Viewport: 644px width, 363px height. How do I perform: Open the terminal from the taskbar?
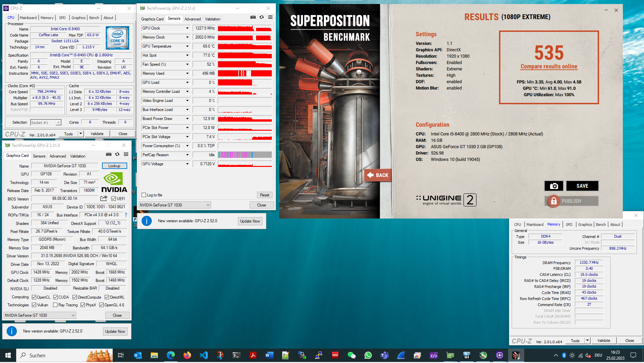[236, 355]
